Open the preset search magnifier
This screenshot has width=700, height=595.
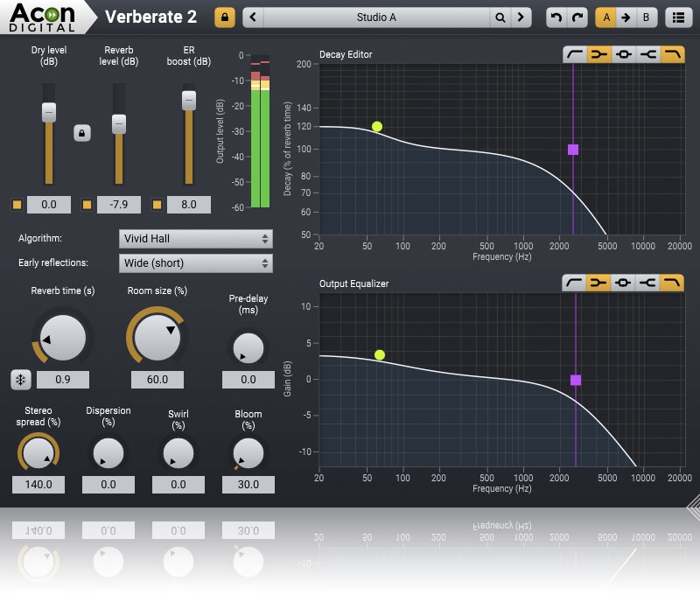tap(500, 17)
